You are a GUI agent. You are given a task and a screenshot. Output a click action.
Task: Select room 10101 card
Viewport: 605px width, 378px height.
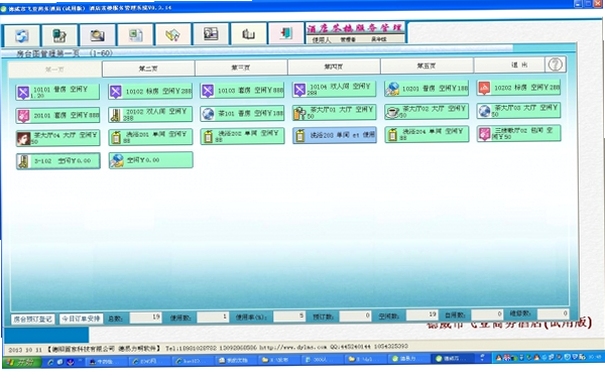click(x=57, y=92)
